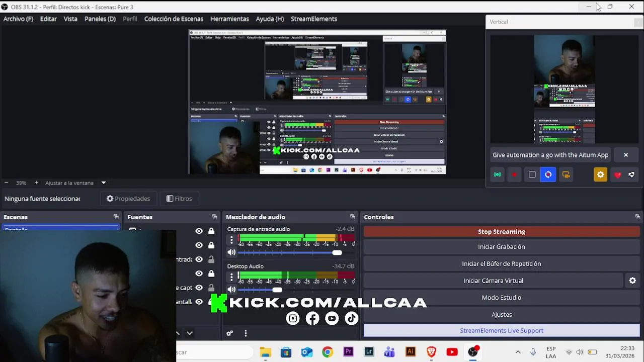Show hidden tray icons chevron

click(518, 352)
